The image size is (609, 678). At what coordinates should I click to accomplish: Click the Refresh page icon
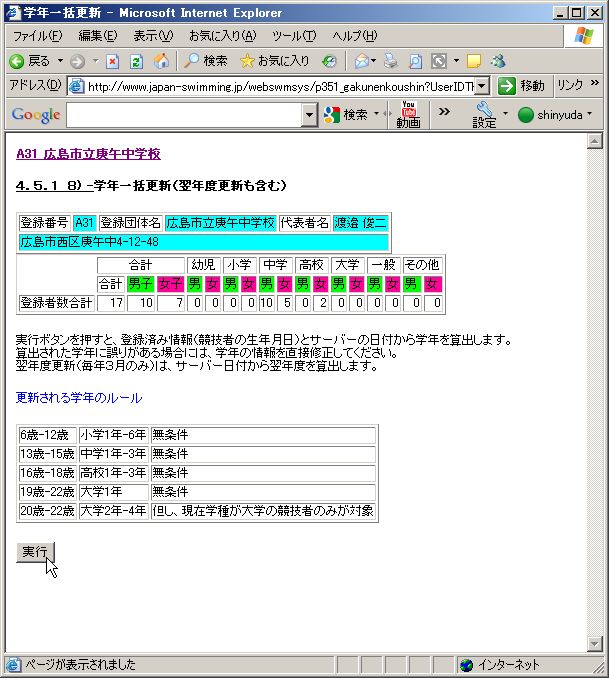[x=136, y=61]
